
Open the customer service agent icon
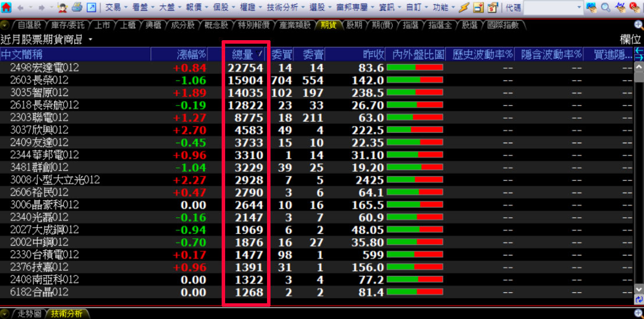(x=63, y=8)
